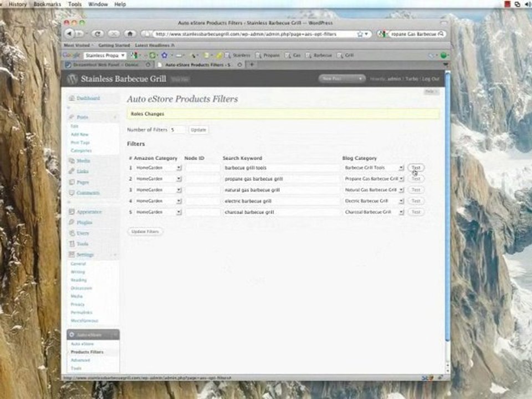Click the Google toolbar star bookmark icon
The image size is (532, 399).
pyautogui.click(x=165, y=55)
